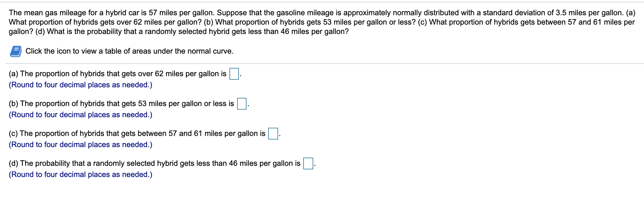Click the '(a)' label of the first answer line
This screenshot has width=644, height=201.
point(13,74)
